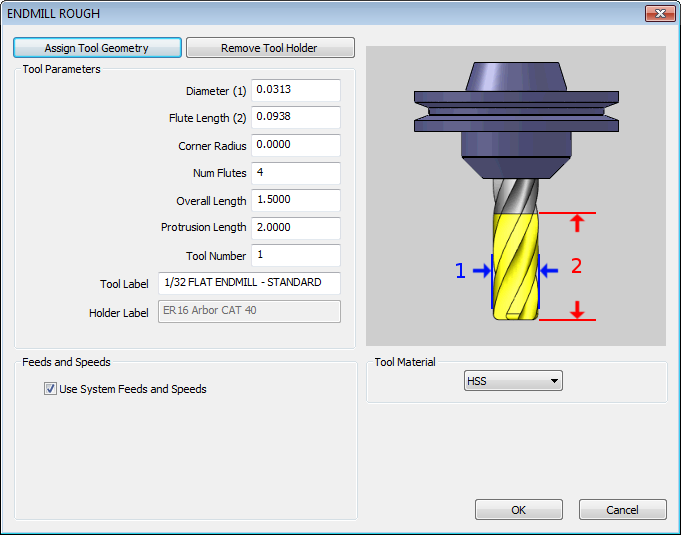The height and width of the screenshot is (535, 681).
Task: Click the Assign Tool Geometry button
Action: tap(97, 48)
